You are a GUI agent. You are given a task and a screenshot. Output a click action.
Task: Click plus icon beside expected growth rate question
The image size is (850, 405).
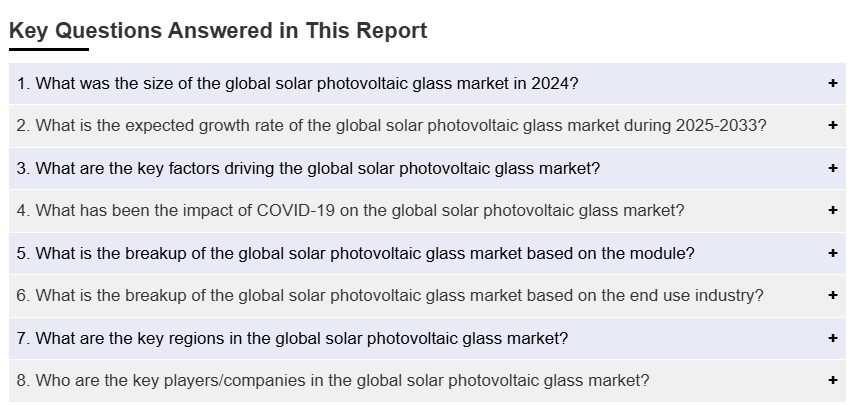pyautogui.click(x=832, y=126)
